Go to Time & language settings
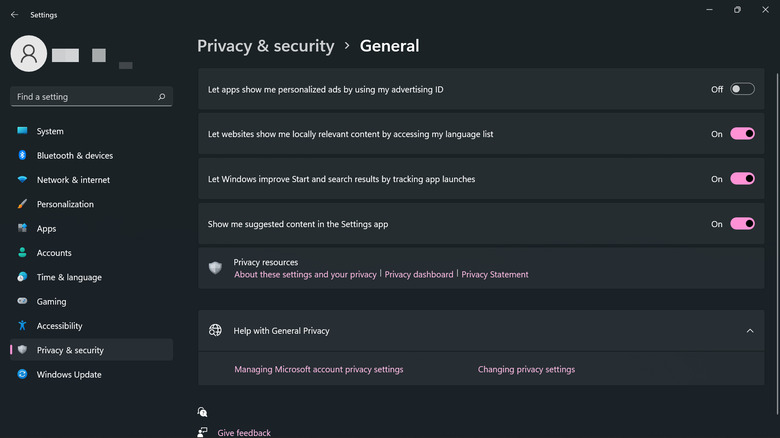Image resolution: width=780 pixels, height=438 pixels. [x=69, y=277]
